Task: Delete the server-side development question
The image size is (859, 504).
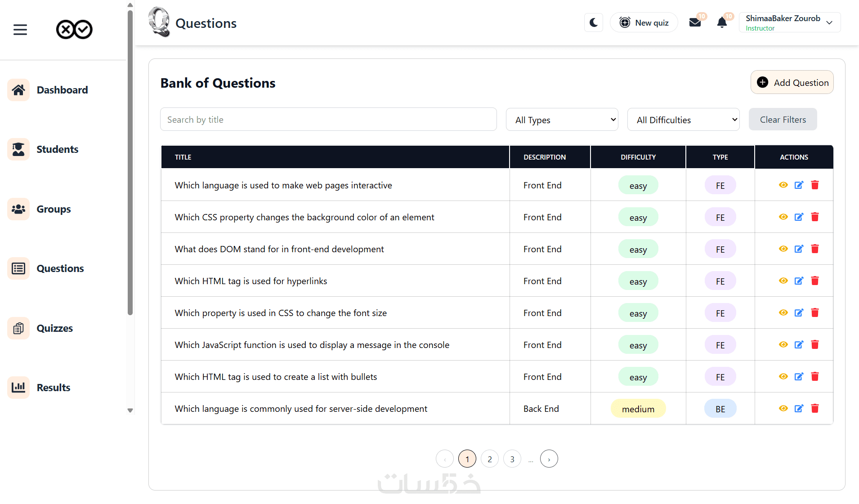Action: 815,408
